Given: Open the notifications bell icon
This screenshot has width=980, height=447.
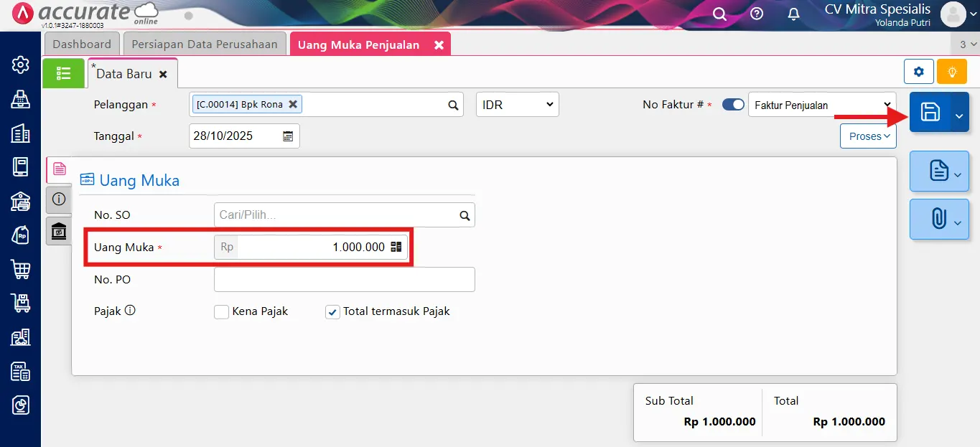Looking at the screenshot, I should (793, 14).
